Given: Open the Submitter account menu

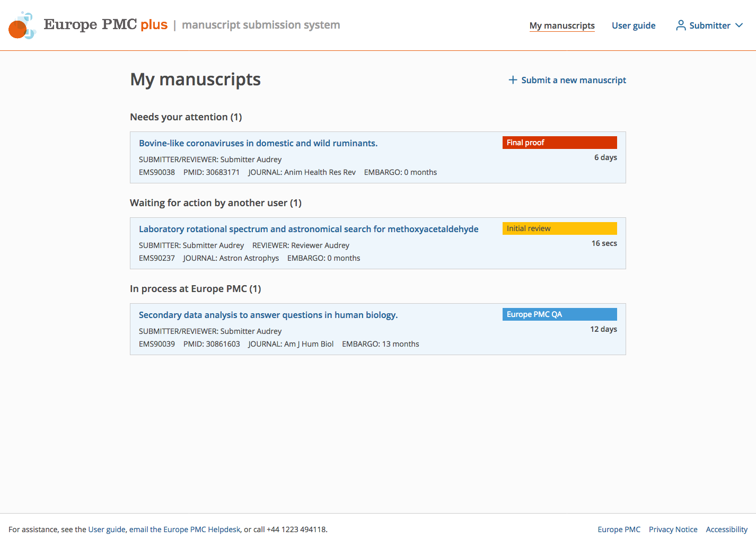Looking at the screenshot, I should (709, 25).
